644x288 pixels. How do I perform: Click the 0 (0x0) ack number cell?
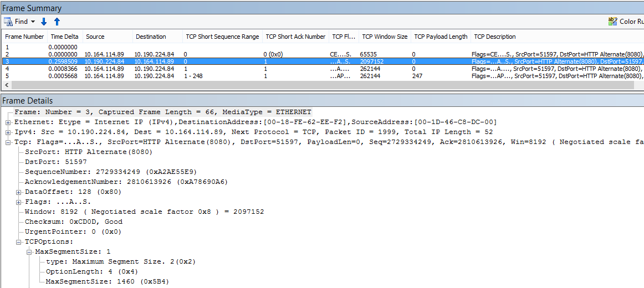(x=273, y=54)
